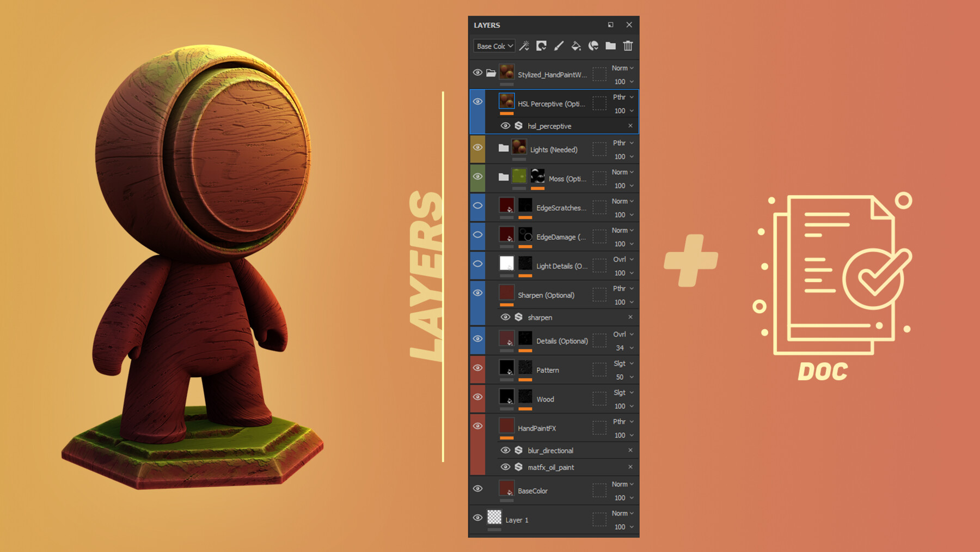
Task: Open the Base Color channel dropdown
Action: (494, 46)
